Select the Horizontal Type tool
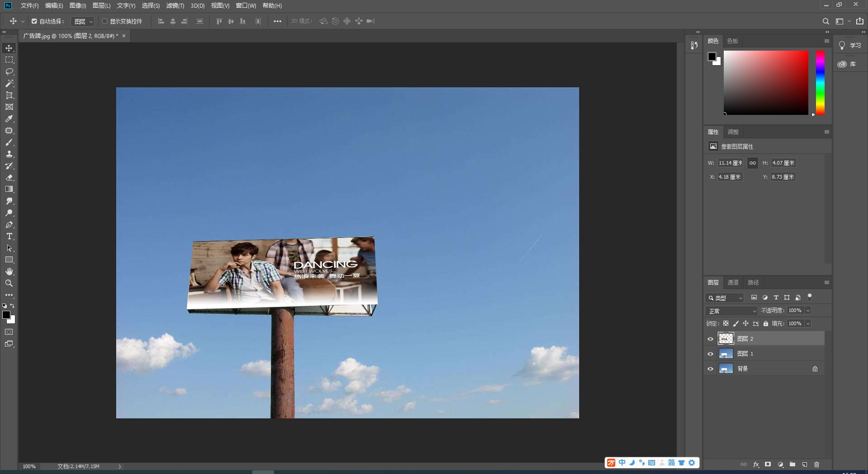The image size is (868, 474). (9, 236)
